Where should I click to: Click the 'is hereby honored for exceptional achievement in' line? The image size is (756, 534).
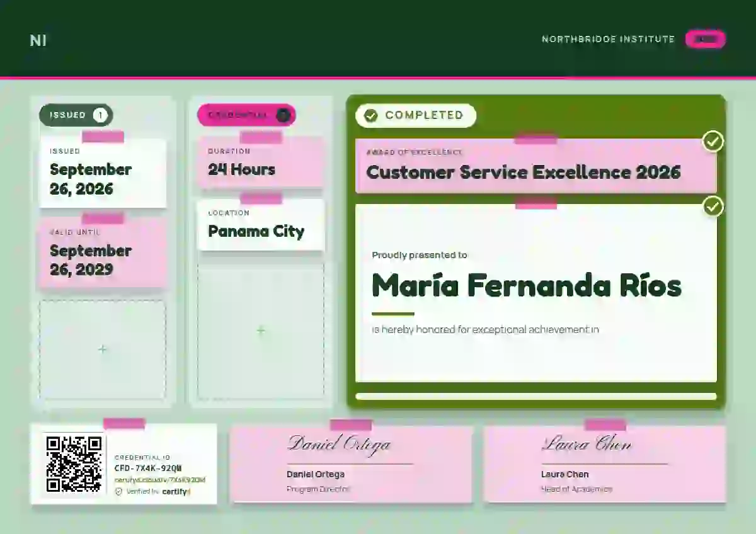pos(485,329)
